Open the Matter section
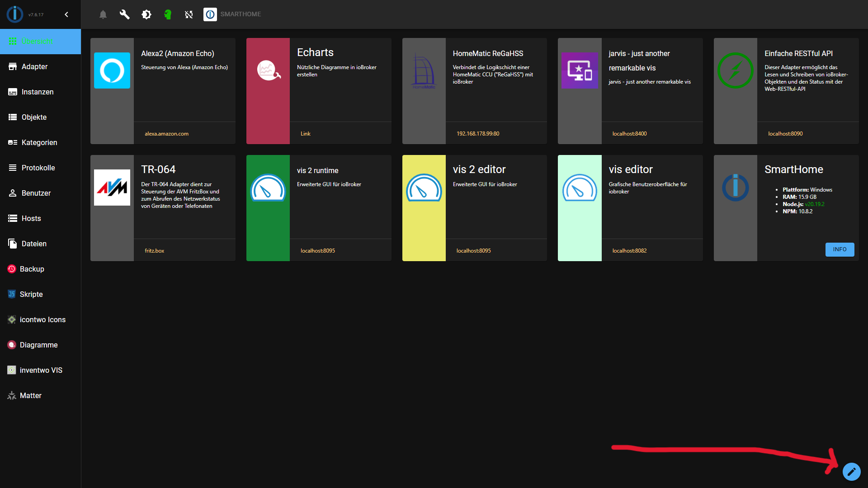 click(x=40, y=396)
